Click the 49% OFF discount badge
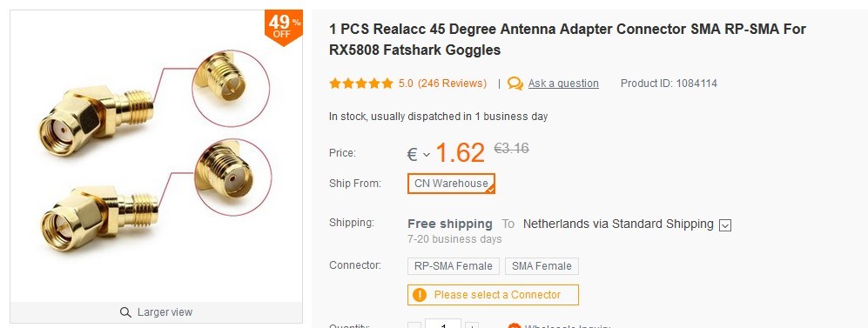 pyautogui.click(x=284, y=27)
